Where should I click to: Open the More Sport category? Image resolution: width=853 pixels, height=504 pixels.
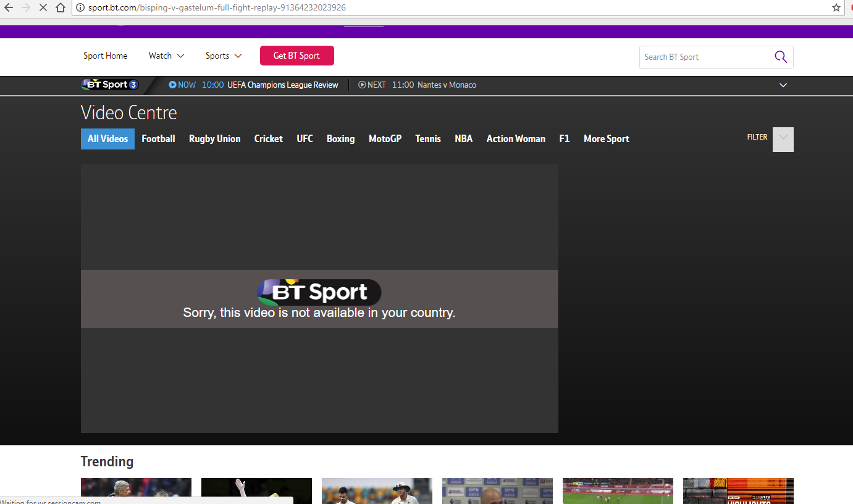click(607, 139)
